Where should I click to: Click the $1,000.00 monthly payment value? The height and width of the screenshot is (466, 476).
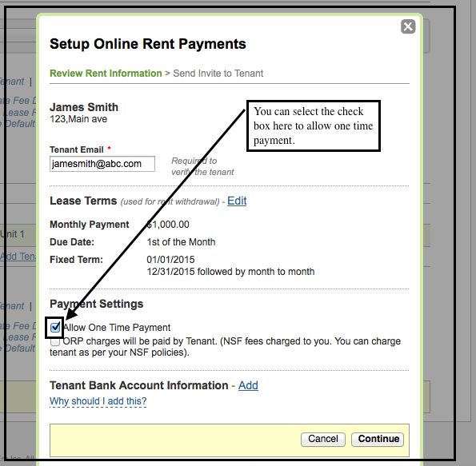168,225
